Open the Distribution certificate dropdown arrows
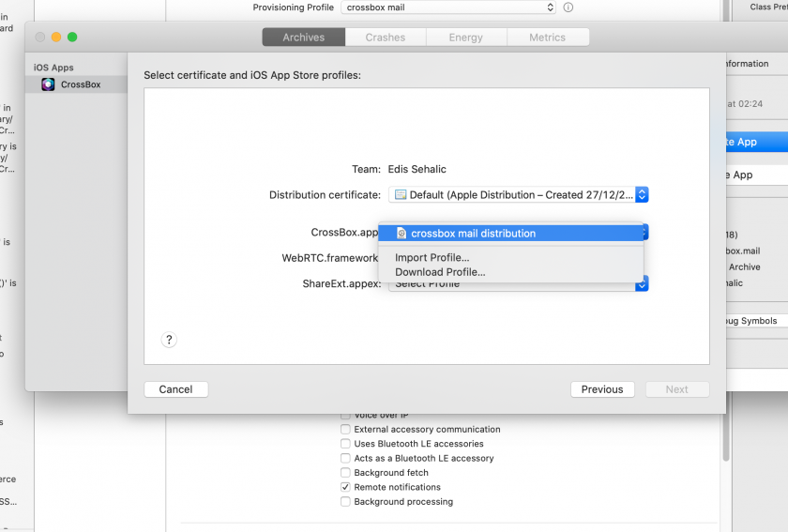Viewport: 788px width, 532px height. coord(642,194)
